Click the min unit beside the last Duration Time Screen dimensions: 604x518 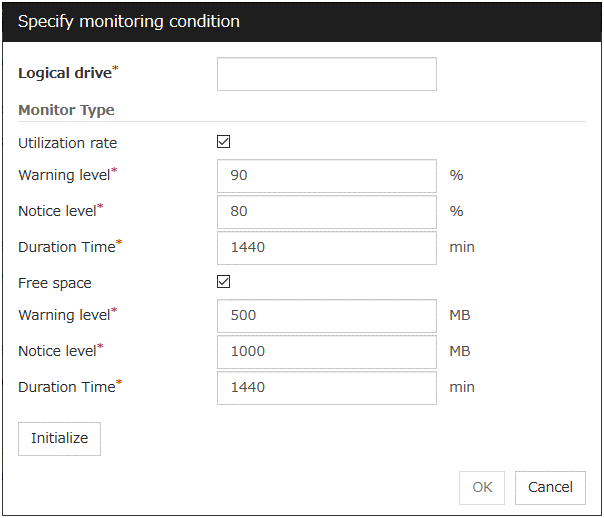461,387
